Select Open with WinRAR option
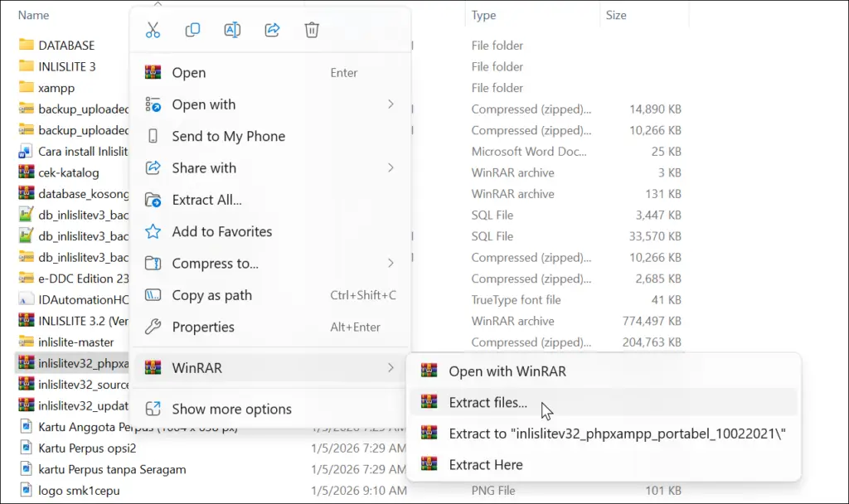The width and height of the screenshot is (849, 504). pyautogui.click(x=507, y=371)
